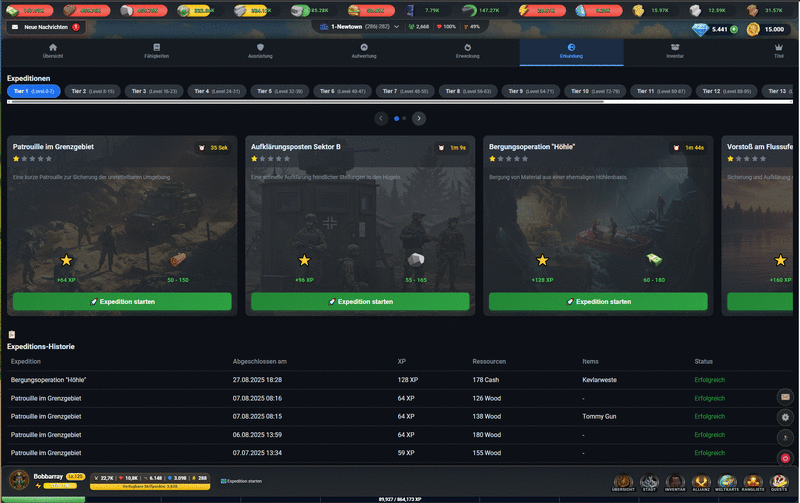
Task: Click the 35 Sek timer on Patrouille card
Action: (x=214, y=148)
